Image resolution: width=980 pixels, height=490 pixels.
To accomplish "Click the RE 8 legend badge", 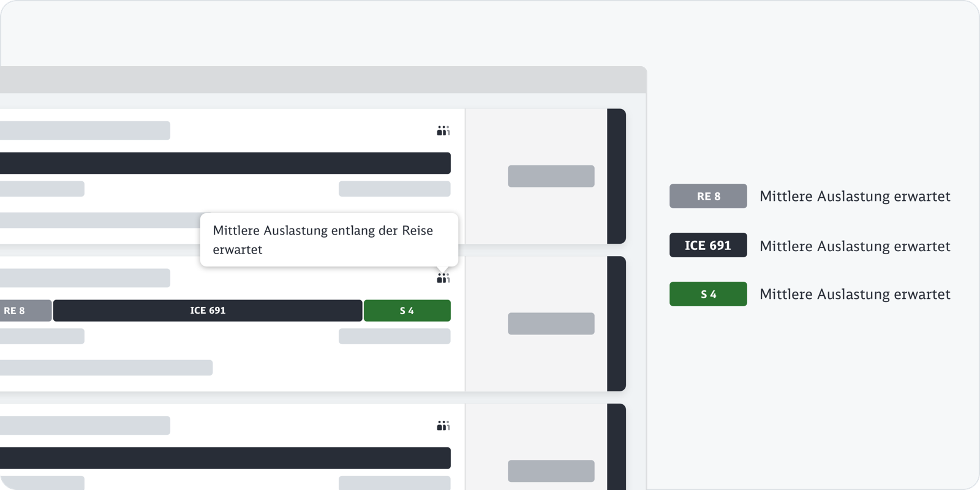I will 708,196.
